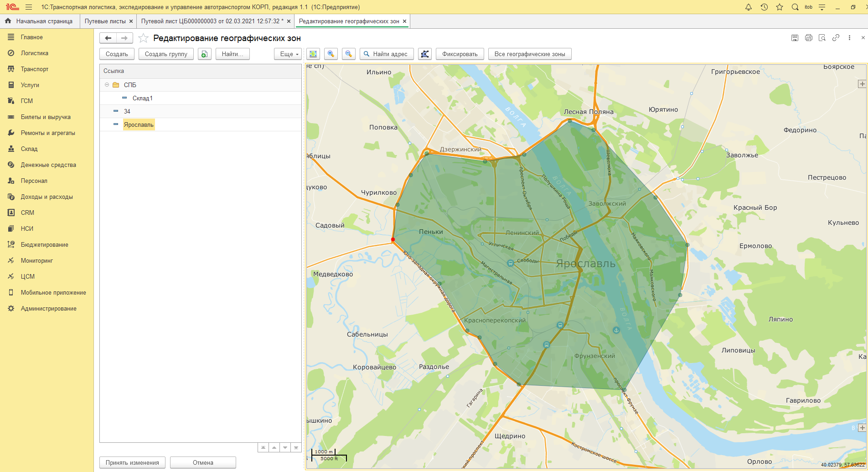Viewport: 868px width, 472px height.
Task: Open the Бюджетирование section
Action: click(x=45, y=244)
